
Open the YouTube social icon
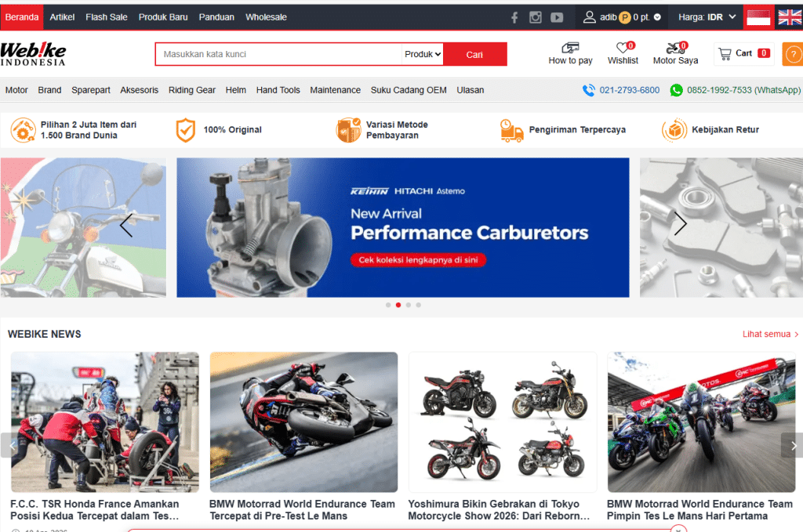coord(557,17)
